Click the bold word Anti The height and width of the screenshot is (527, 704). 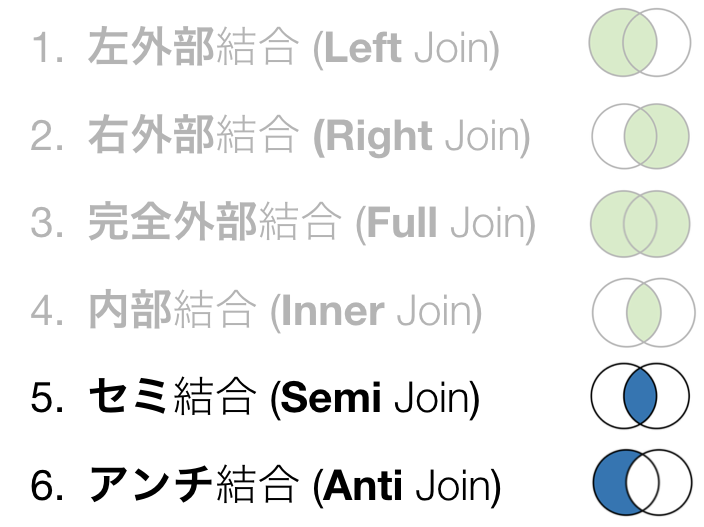point(362,485)
